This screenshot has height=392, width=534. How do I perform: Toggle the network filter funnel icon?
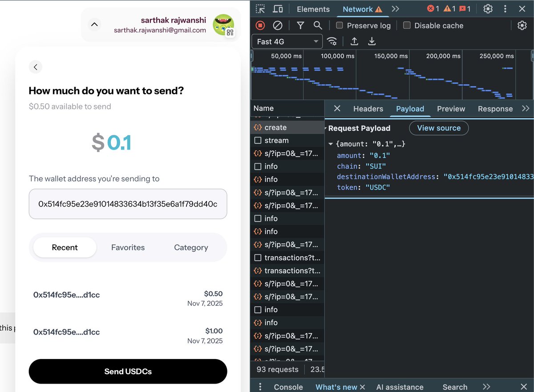pos(301,25)
